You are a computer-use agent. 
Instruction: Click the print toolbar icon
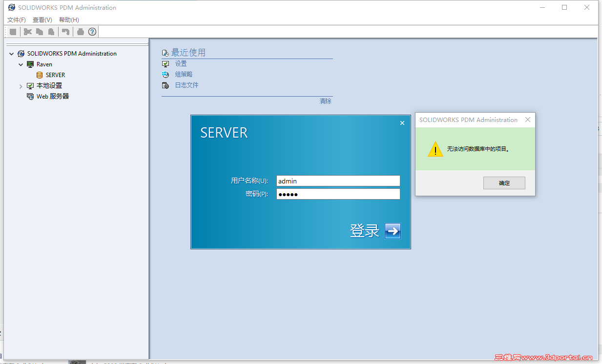click(81, 32)
